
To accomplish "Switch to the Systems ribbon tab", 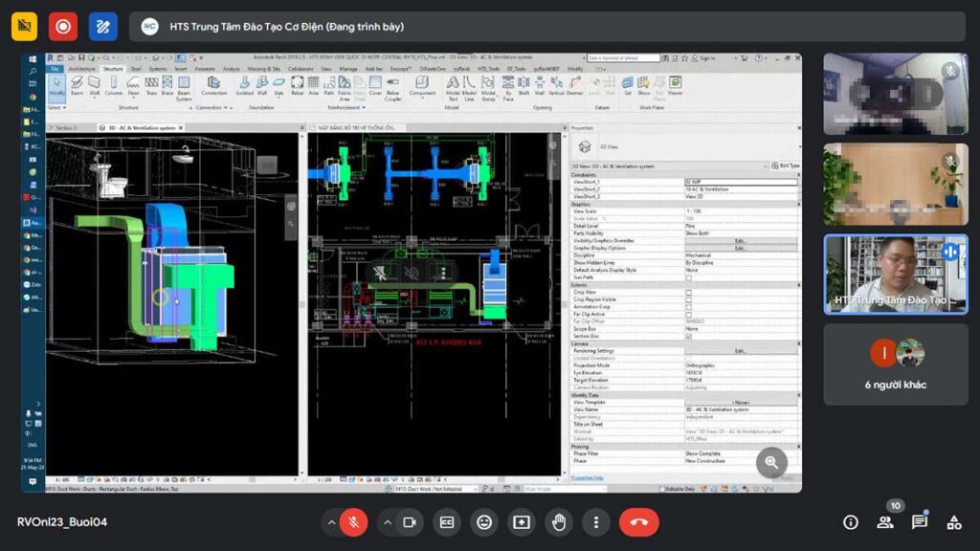I will click(159, 70).
